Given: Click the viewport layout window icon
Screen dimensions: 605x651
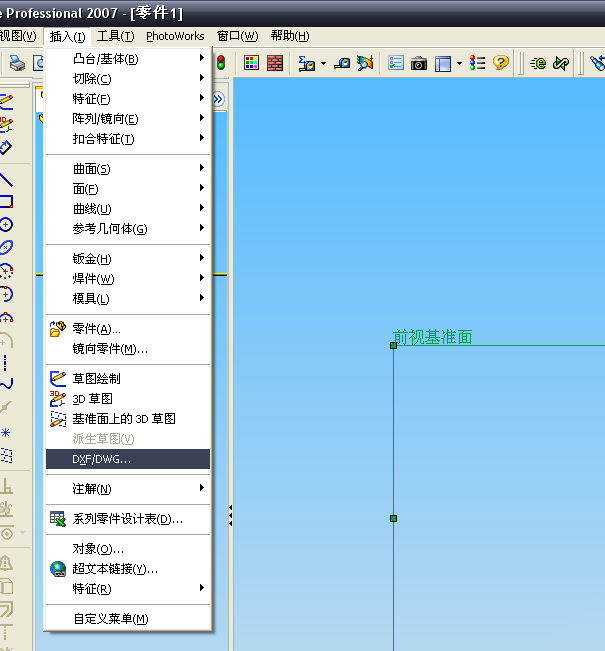Looking at the screenshot, I should click(443, 64).
